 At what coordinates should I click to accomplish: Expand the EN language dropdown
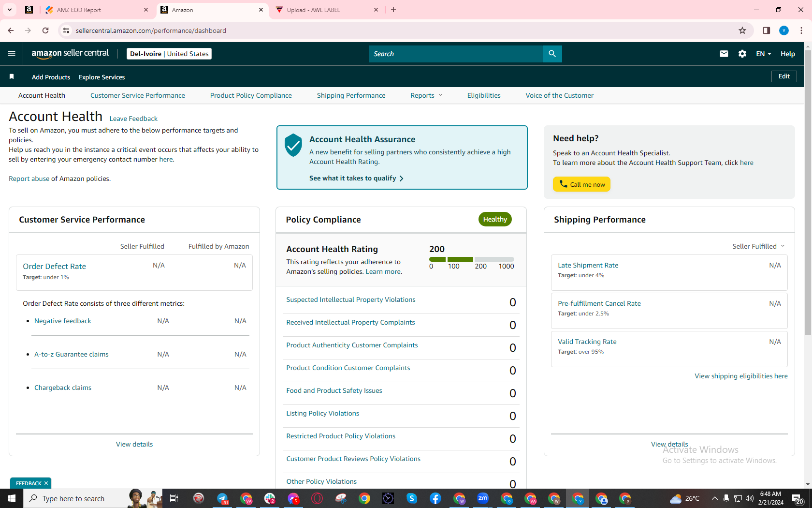point(764,54)
